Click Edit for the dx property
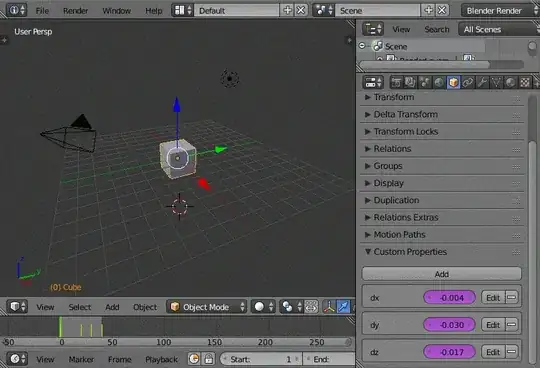The image size is (540, 368). pos(493,297)
